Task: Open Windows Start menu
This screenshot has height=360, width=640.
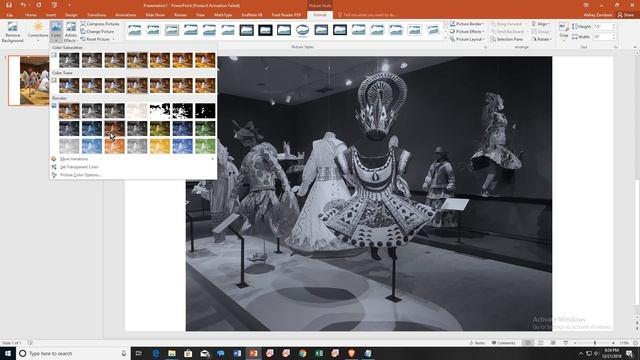Action: point(8,353)
